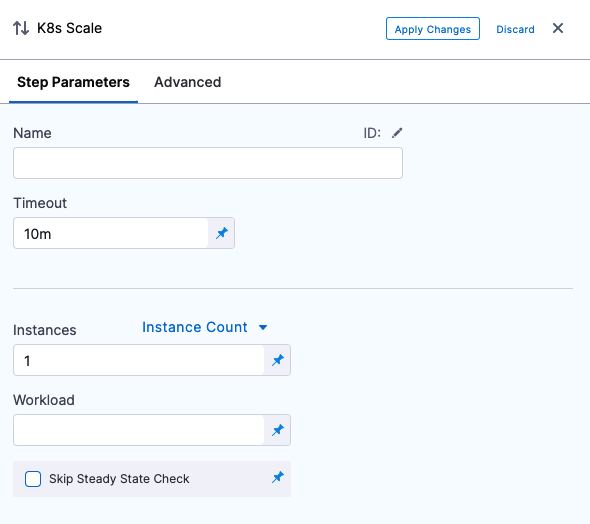The width and height of the screenshot is (590, 524).
Task: Click the Apply Changes button
Action: 433,29
